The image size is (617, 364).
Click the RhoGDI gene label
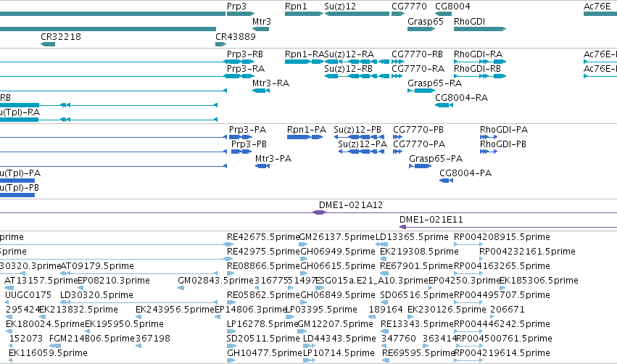pos(469,22)
